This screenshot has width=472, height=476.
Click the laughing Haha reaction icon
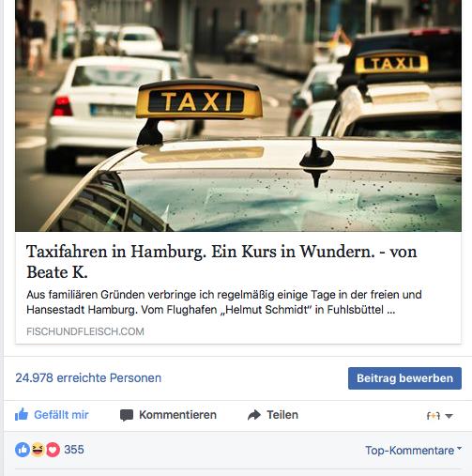pyautogui.click(x=38, y=450)
